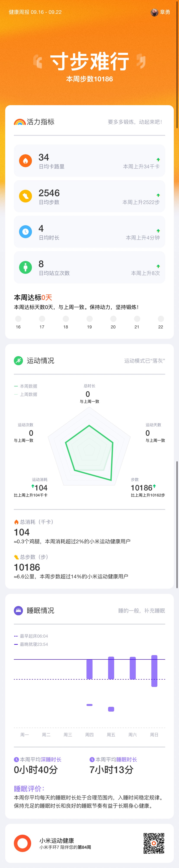Viewport: 179px width, 868px height.
Task: Toggle 本周数据 legend entry
Action: [26, 386]
